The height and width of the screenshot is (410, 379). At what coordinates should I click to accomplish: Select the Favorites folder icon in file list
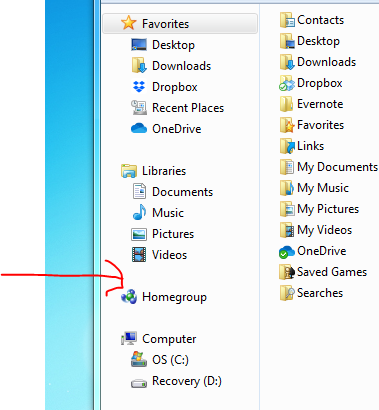point(287,125)
